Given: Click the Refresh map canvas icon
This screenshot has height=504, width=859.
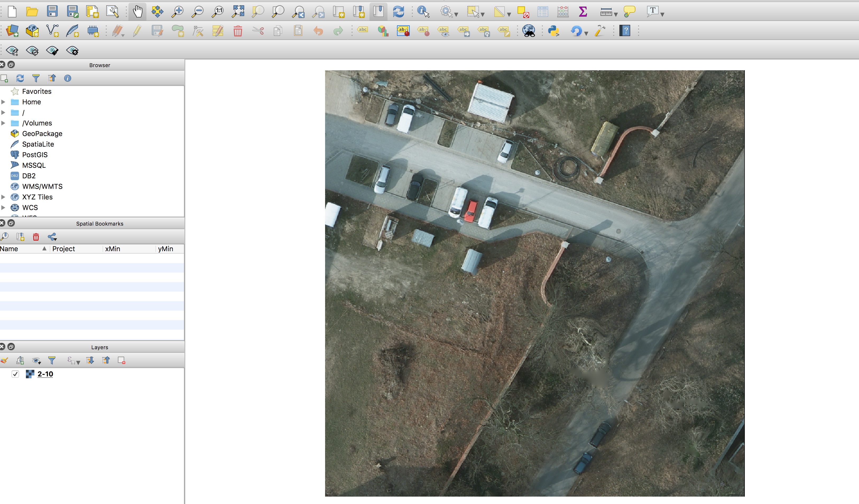Looking at the screenshot, I should click(x=399, y=12).
